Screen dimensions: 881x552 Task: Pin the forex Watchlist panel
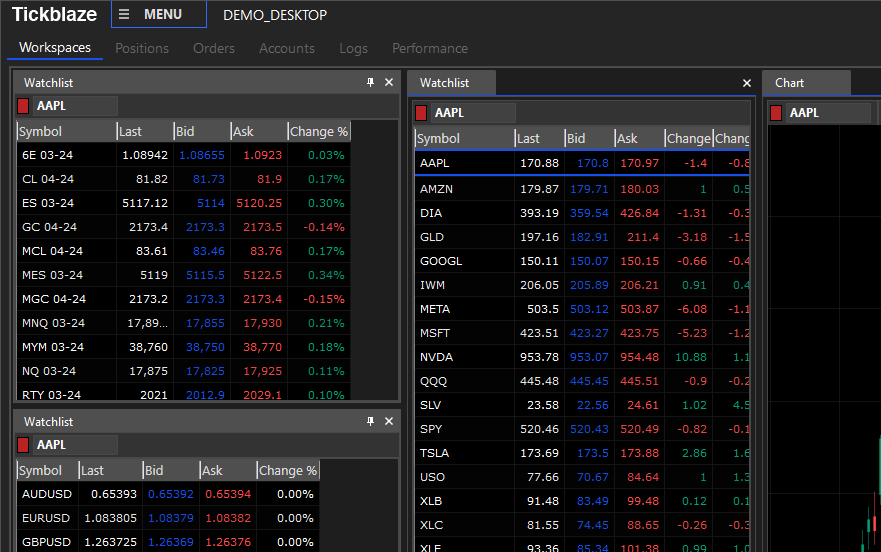(x=370, y=422)
